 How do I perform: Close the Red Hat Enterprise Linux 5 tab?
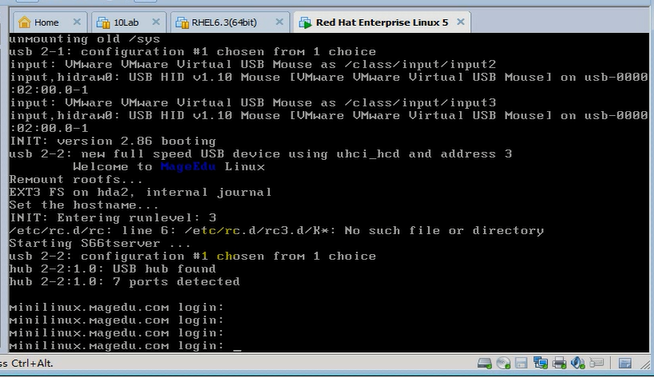(460, 22)
